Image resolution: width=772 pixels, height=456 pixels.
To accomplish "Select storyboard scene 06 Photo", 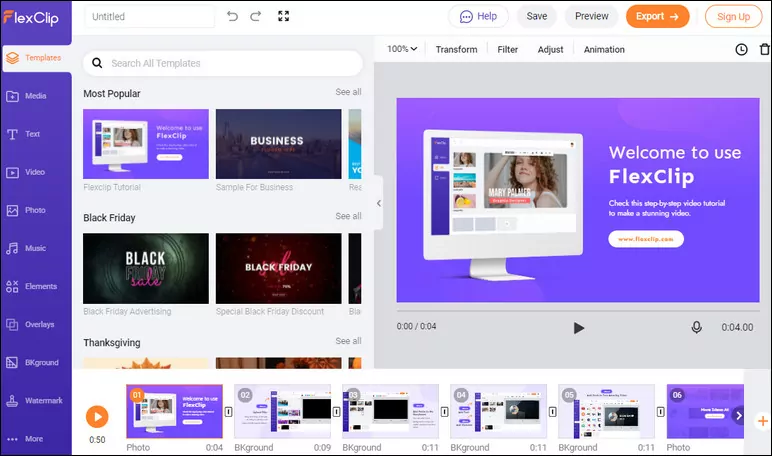I will 706,412.
